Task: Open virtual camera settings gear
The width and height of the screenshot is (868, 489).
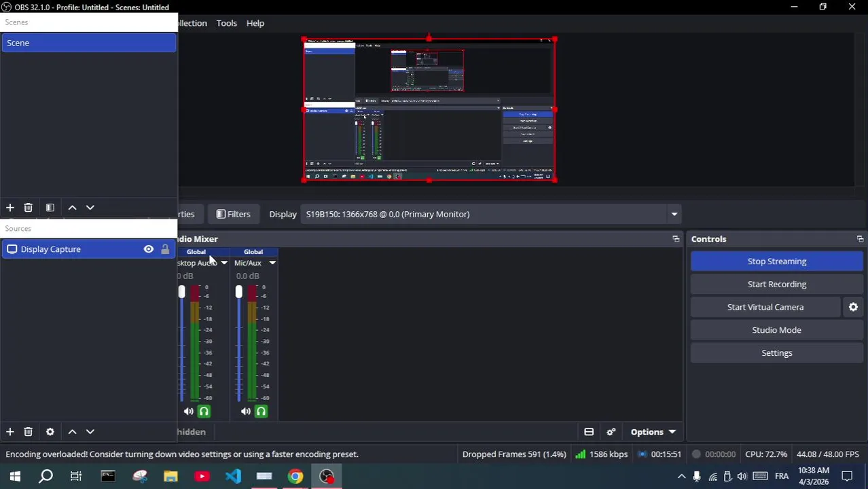Action: click(853, 308)
